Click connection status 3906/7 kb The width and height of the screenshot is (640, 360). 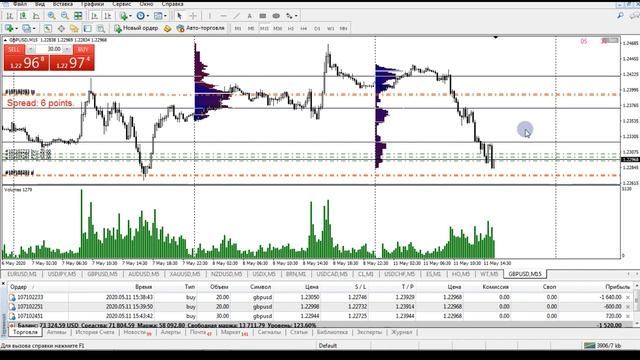click(x=602, y=346)
